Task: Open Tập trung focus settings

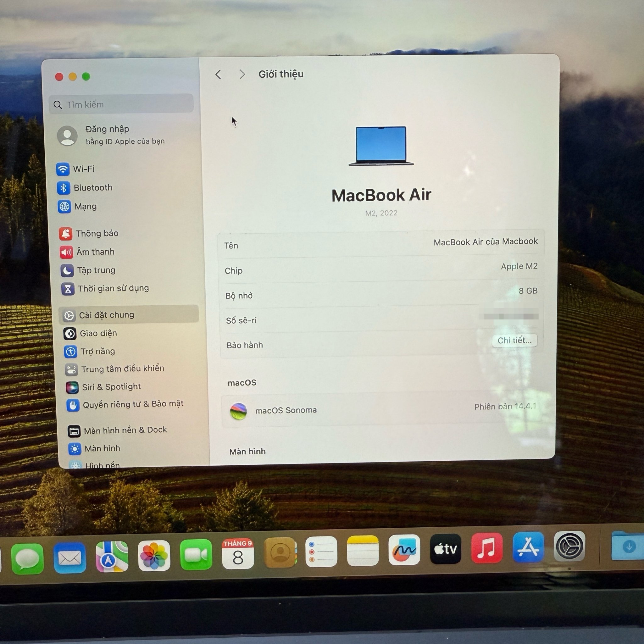Action: (x=88, y=270)
